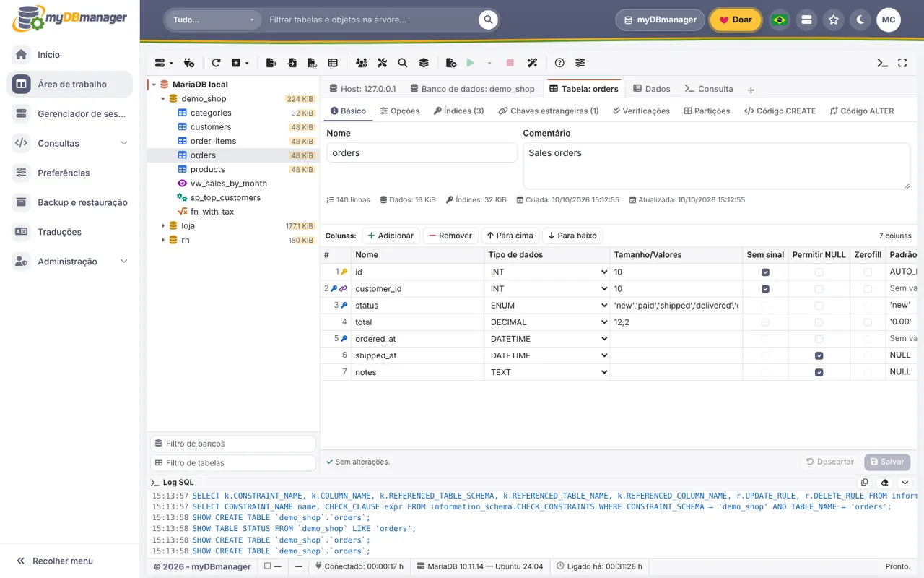924x578 pixels.
Task: Open the Chaves estrangeiras (1) tab
Action: pyautogui.click(x=548, y=111)
